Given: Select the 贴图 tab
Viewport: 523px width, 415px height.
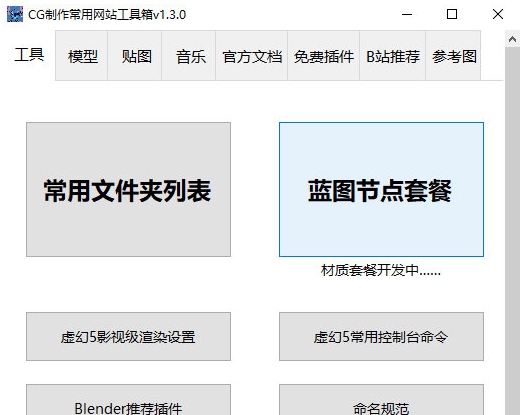Looking at the screenshot, I should [135, 56].
